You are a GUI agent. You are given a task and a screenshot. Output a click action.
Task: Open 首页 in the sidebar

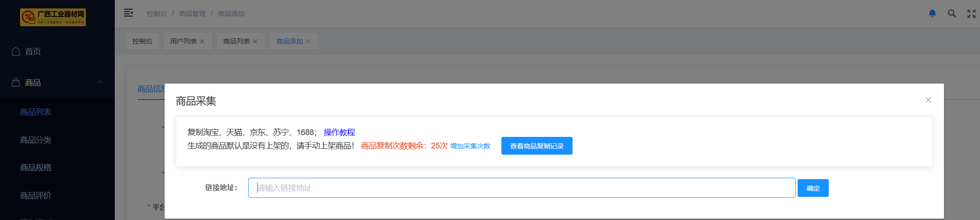33,52
